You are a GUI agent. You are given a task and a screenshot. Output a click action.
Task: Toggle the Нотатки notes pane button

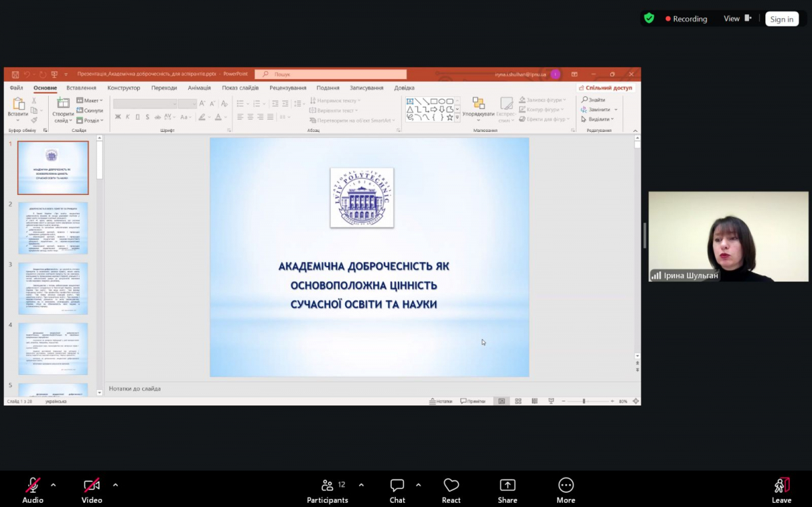click(441, 401)
